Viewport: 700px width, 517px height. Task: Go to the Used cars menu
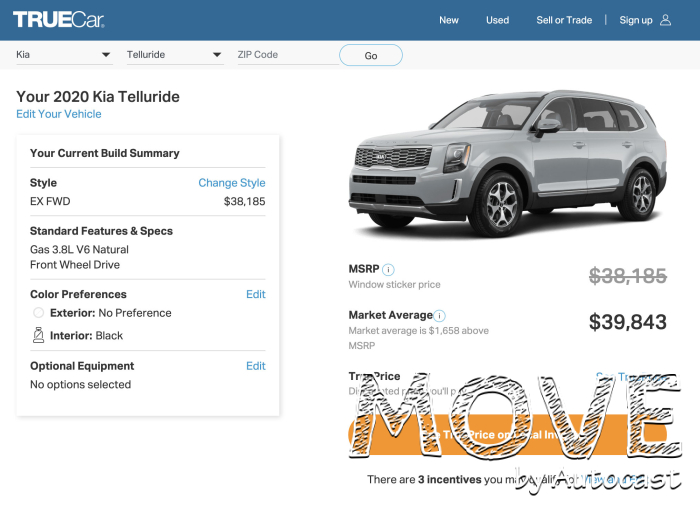click(x=497, y=20)
